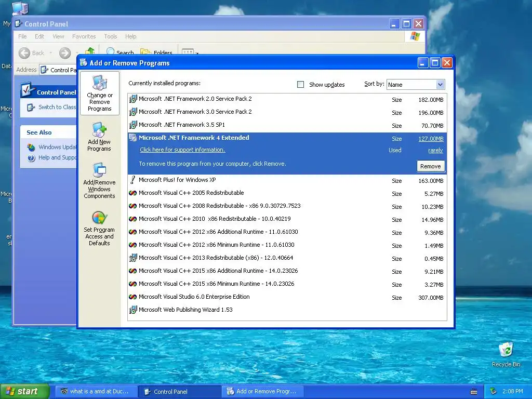Image resolution: width=532 pixels, height=399 pixels.
Task: Open View menu in Control Panel window
Action: 58,36
